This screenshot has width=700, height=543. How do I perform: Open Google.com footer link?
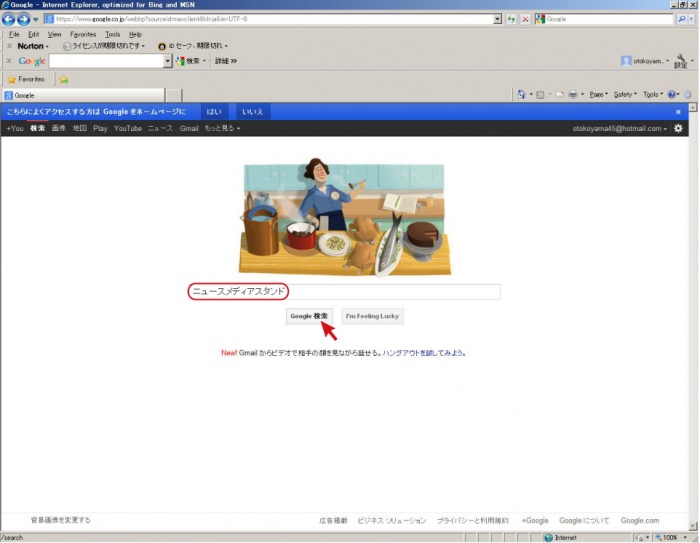(x=640, y=521)
